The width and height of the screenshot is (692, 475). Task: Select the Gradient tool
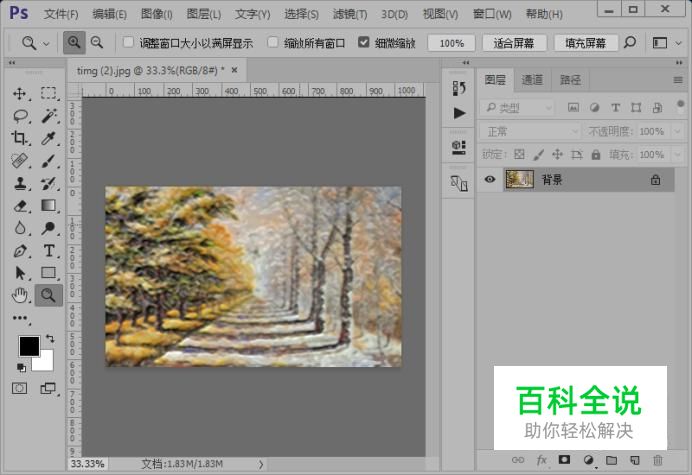(48, 205)
